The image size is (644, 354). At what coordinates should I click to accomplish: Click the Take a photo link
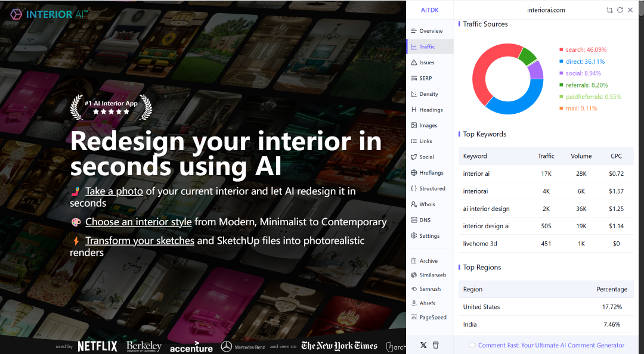pyautogui.click(x=114, y=191)
